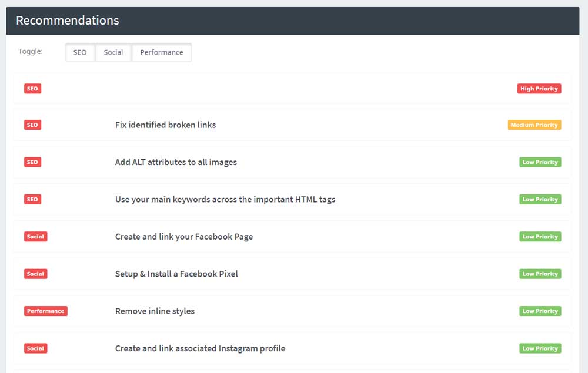The width and height of the screenshot is (588, 373).
Task: Select "Fix identified broken links" recommendation text
Action: (165, 125)
